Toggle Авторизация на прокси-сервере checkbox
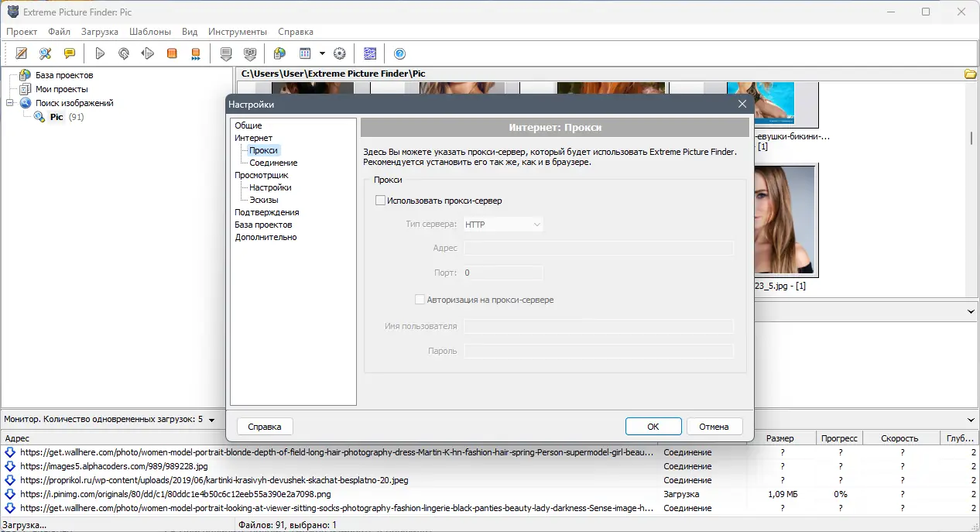The height and width of the screenshot is (532, 980). [420, 300]
